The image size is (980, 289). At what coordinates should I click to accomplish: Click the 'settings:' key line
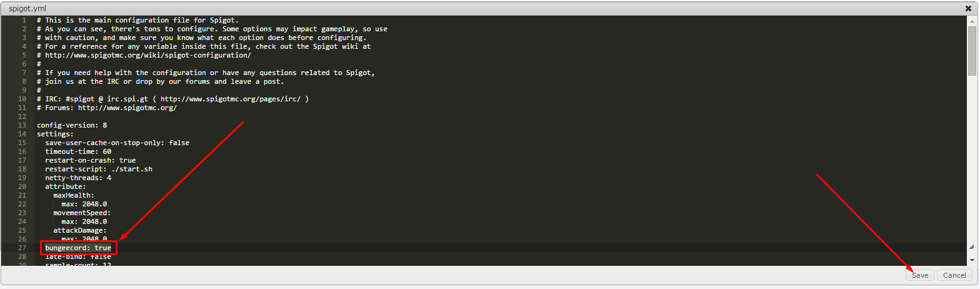pos(55,134)
